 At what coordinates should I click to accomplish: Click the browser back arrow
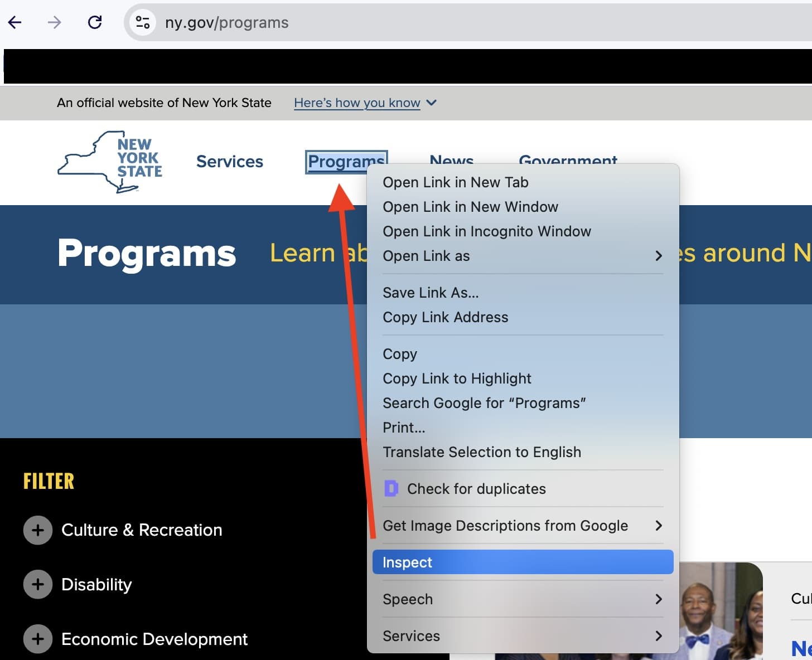[15, 22]
